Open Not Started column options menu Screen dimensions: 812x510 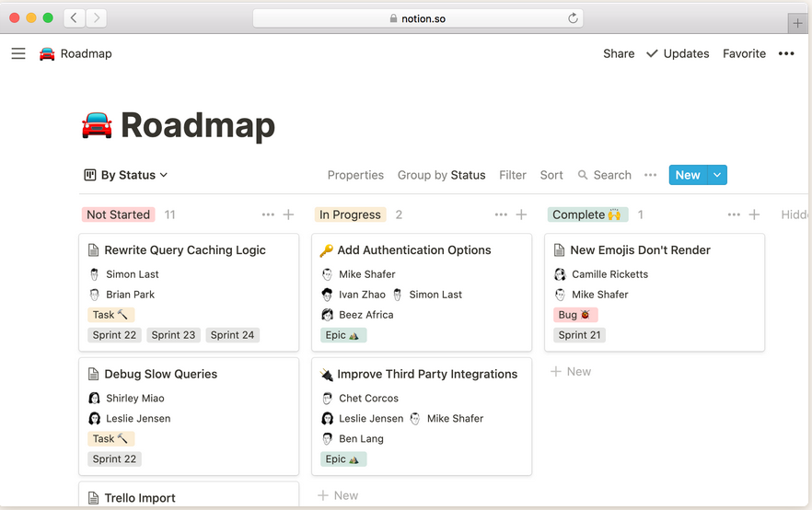tap(268, 214)
